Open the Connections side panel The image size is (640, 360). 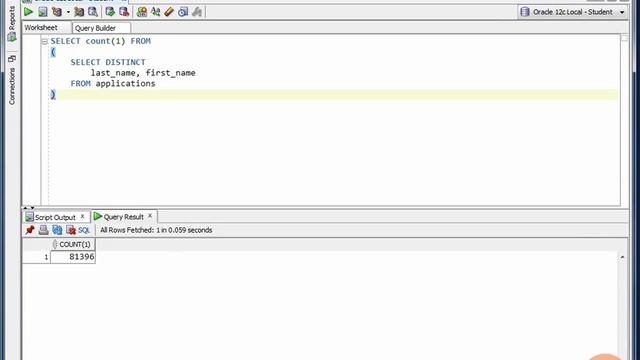(12, 80)
